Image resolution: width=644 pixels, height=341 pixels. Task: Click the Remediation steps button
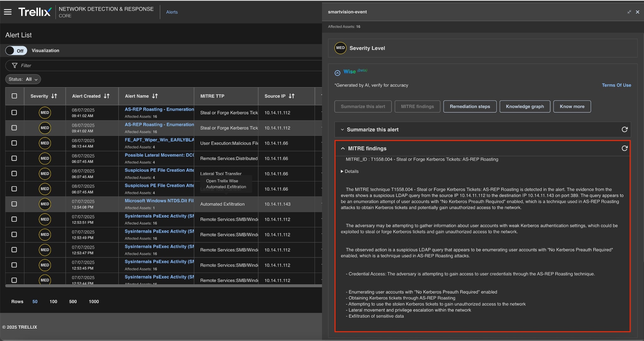470,106
